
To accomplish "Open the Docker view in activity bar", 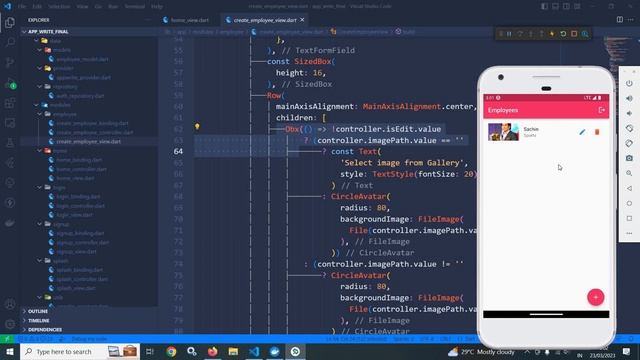I will pyautogui.click(x=10, y=223).
